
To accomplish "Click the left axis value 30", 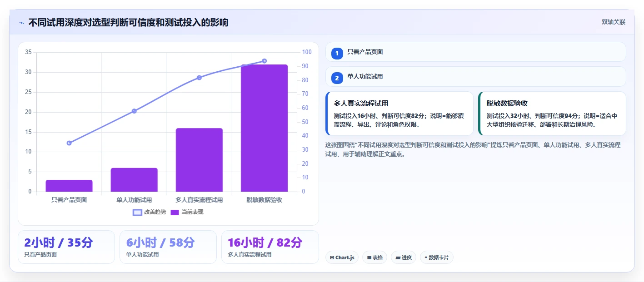I will click(x=28, y=72).
